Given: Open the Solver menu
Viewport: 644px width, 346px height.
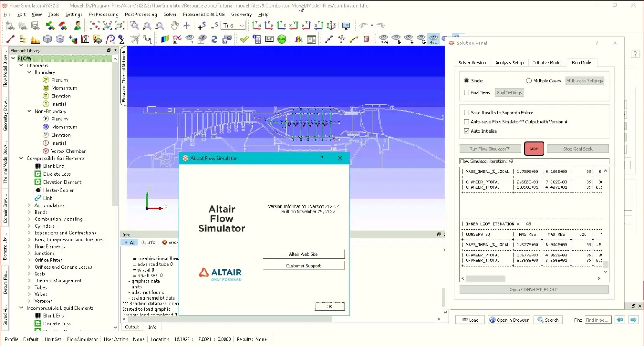Looking at the screenshot, I should pos(170,14).
